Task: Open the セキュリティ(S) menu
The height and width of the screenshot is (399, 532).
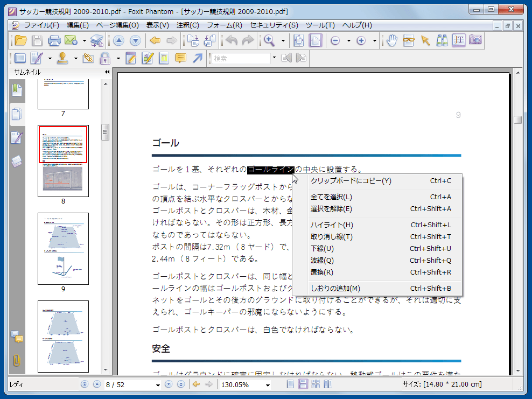Action: [x=274, y=25]
